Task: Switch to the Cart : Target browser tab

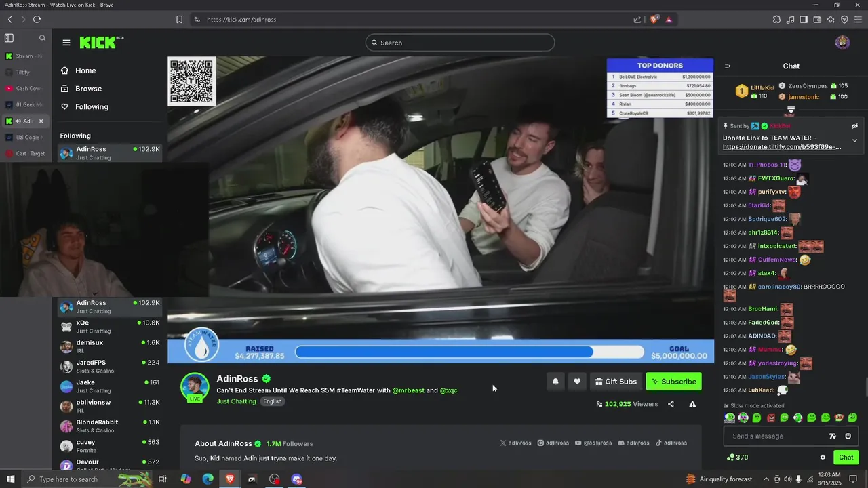Action: click(x=24, y=153)
